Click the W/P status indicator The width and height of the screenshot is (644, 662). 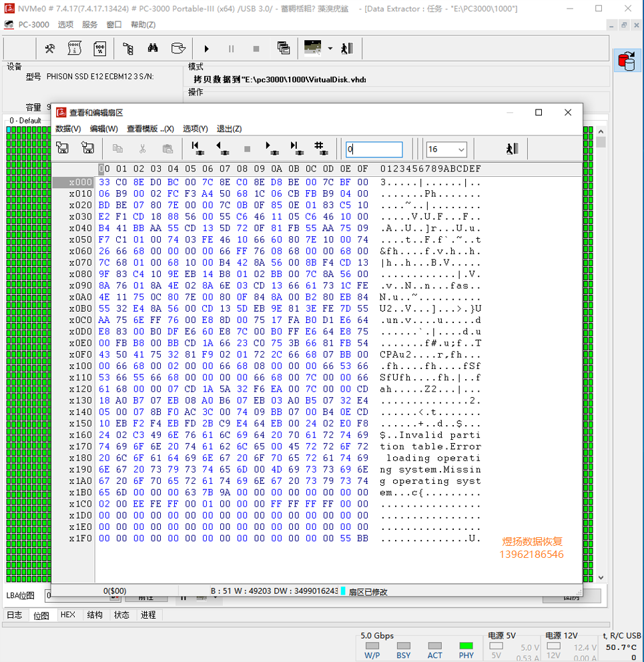pos(372,645)
